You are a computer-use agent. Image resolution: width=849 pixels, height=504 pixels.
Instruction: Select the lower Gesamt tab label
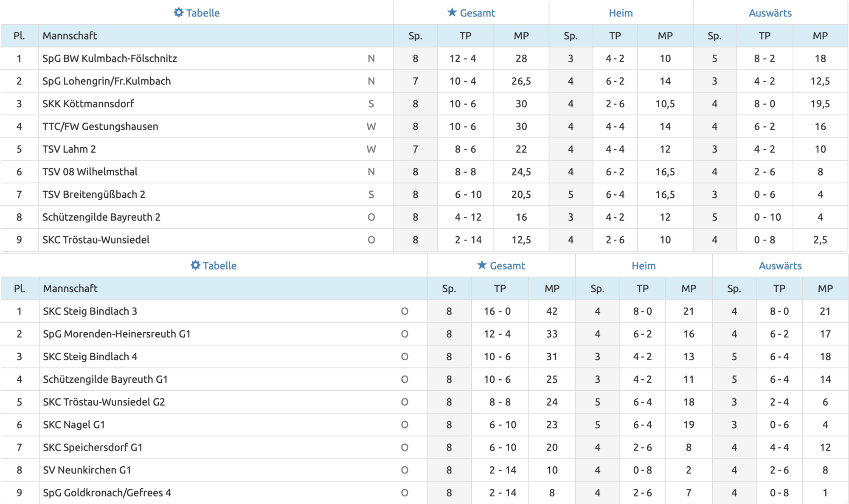[x=507, y=266]
